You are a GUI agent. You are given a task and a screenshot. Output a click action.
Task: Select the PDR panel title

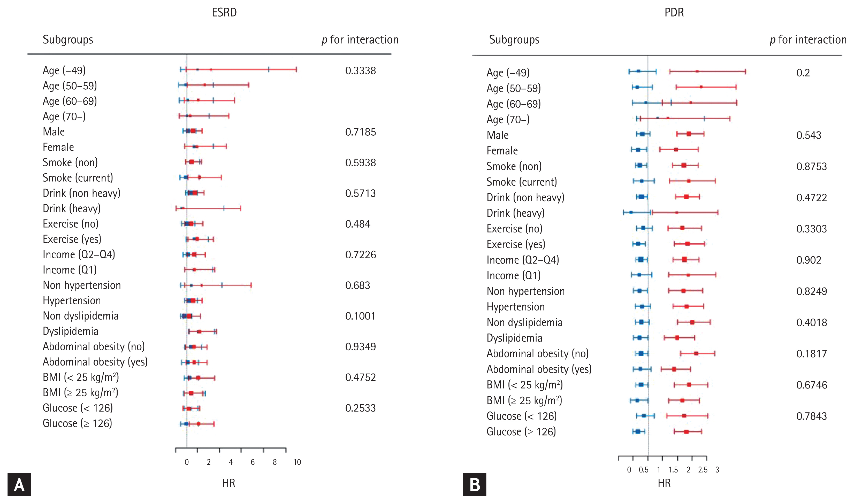click(674, 13)
